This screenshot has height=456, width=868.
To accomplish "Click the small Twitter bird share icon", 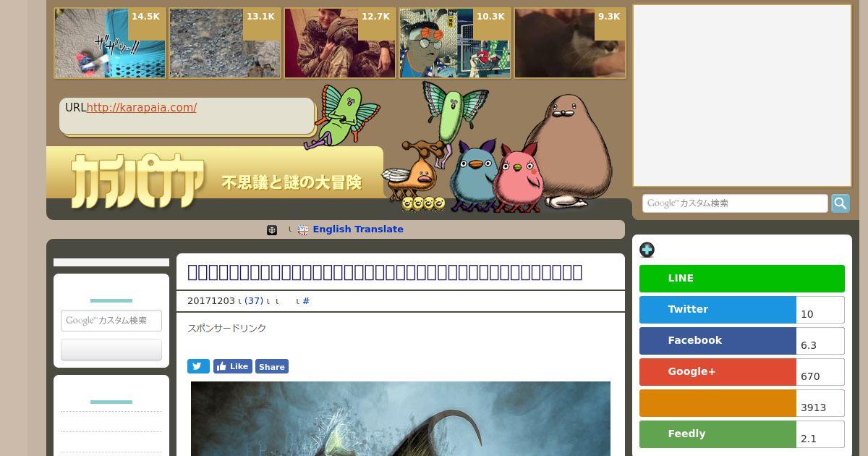I will [x=198, y=366].
